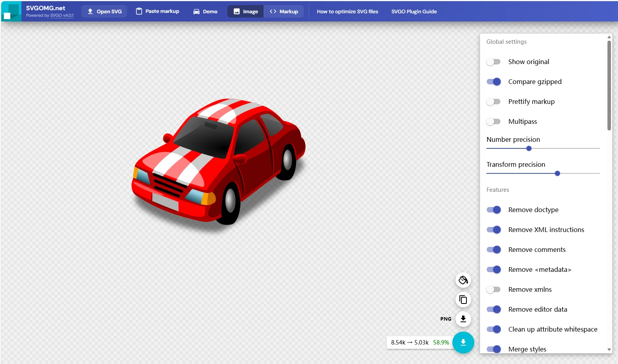Click the Paste markup button
Image resolution: width=618 pixels, height=364 pixels.
(x=157, y=11)
